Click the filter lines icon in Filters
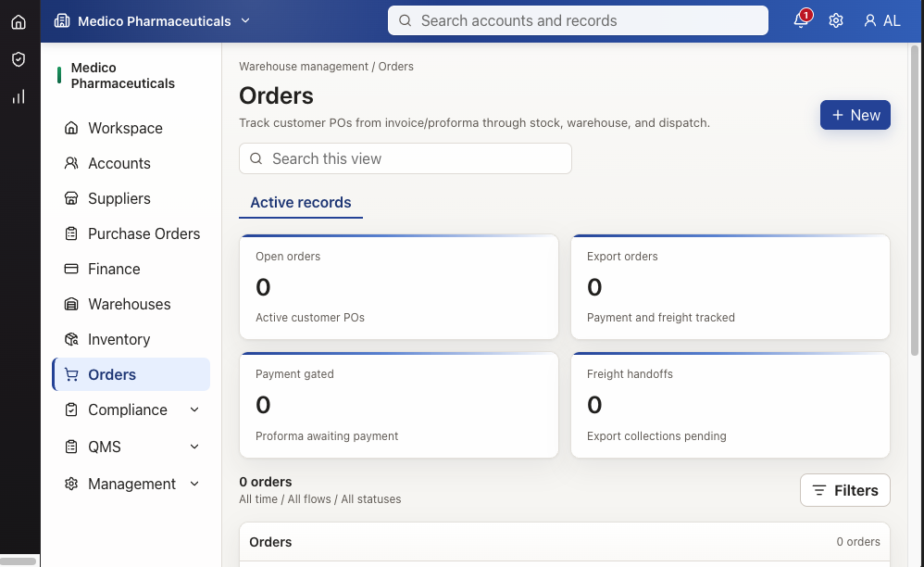This screenshot has width=924, height=567. [x=819, y=490]
